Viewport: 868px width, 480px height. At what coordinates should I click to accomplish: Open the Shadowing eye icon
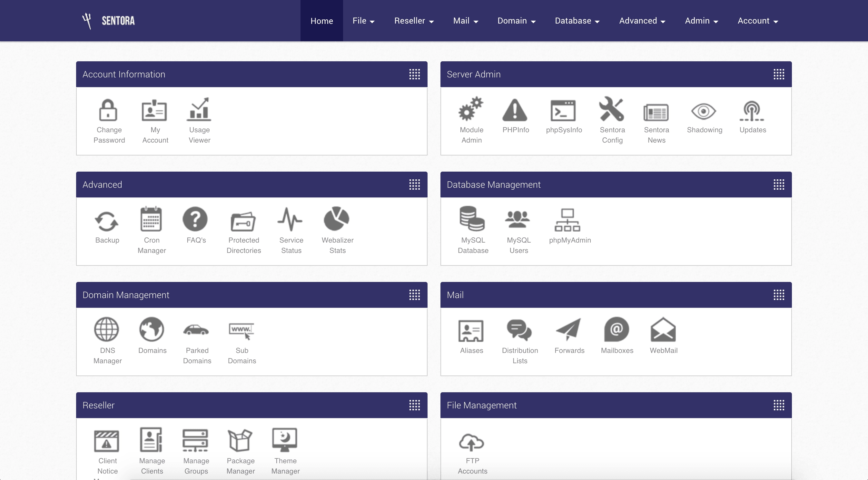(704, 112)
